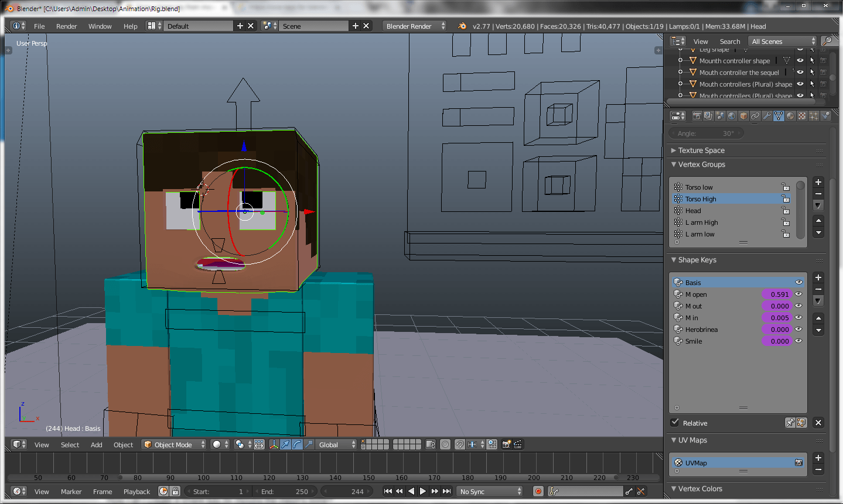843x504 pixels.
Task: Select the scale manipulator icon
Action: coord(309,444)
